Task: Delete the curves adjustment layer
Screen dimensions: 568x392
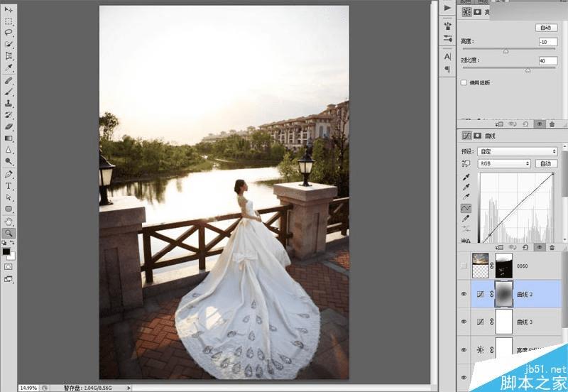Action: point(552,247)
